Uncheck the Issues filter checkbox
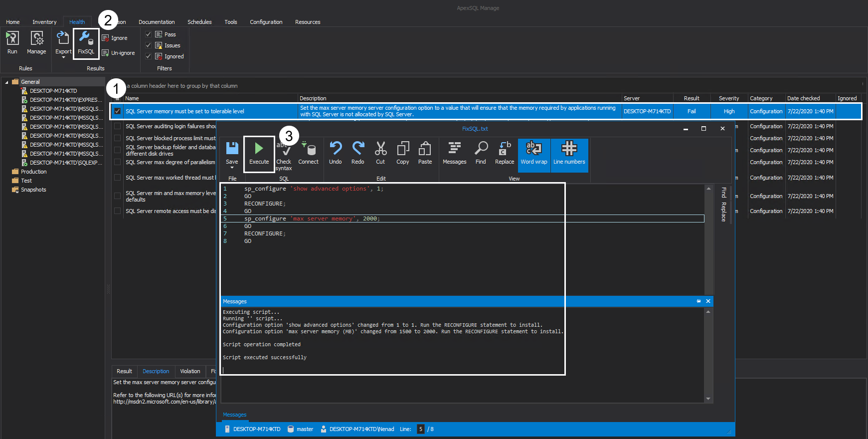 pos(148,45)
